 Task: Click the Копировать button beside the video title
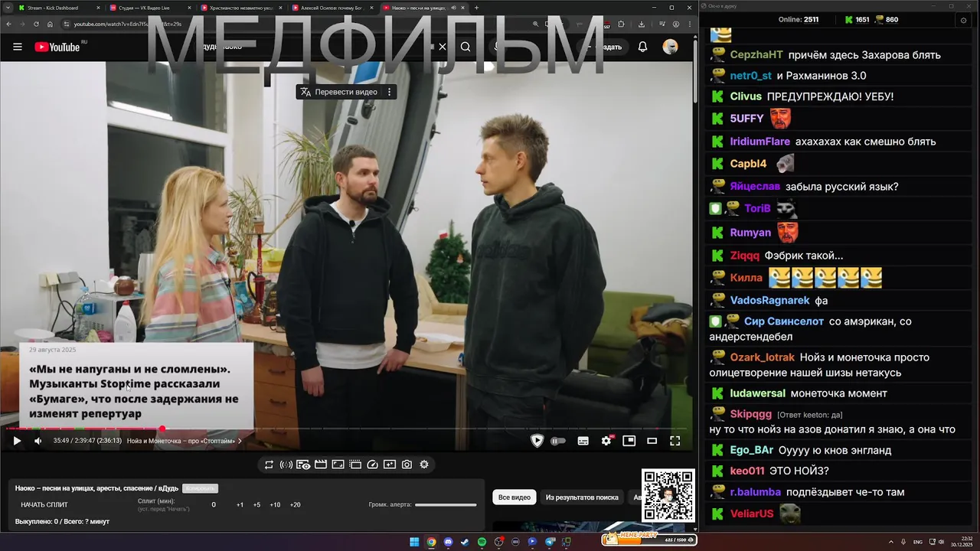click(x=200, y=488)
